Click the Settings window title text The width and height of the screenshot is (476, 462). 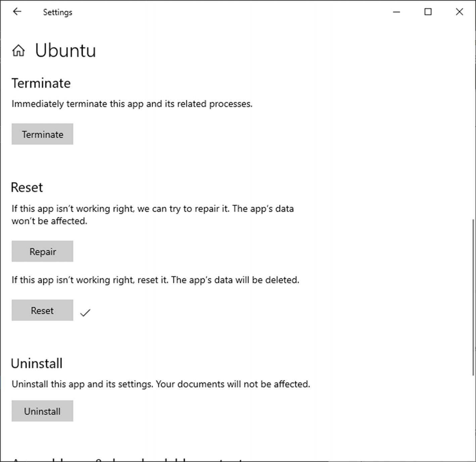(58, 12)
